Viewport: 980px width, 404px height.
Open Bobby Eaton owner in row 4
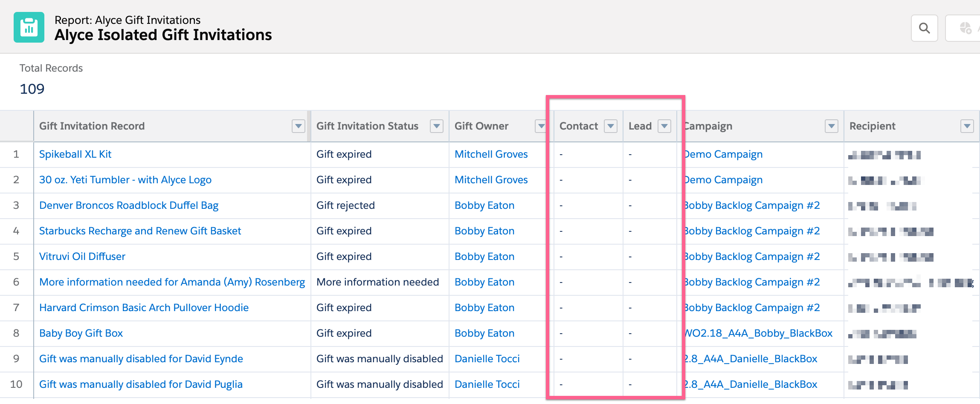pyautogui.click(x=484, y=231)
